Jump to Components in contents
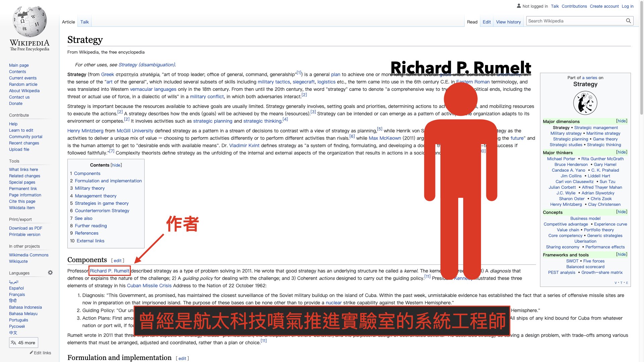 point(87,173)
